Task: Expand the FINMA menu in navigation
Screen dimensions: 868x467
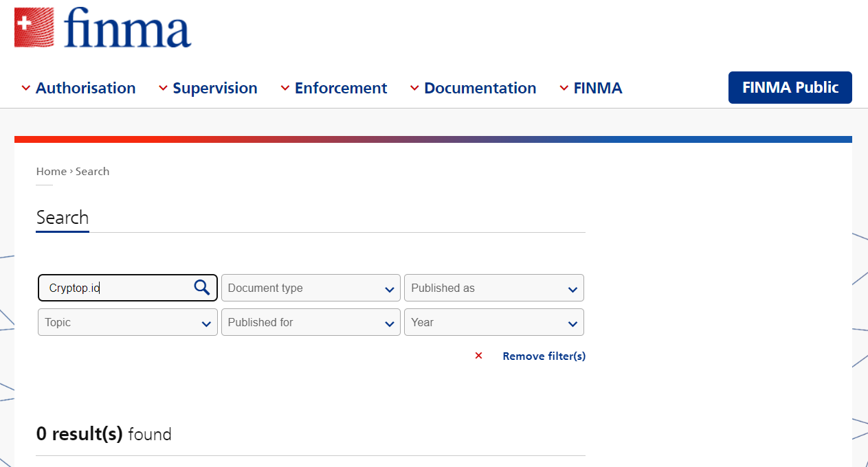Action: click(x=597, y=88)
